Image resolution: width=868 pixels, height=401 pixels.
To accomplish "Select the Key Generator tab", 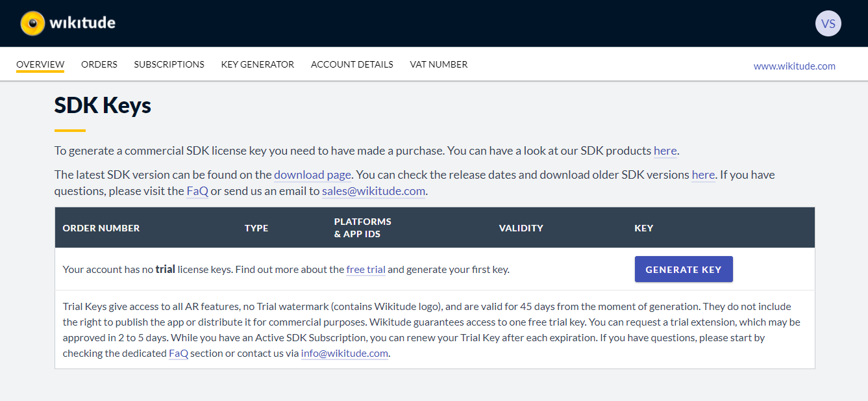I will pyautogui.click(x=258, y=64).
